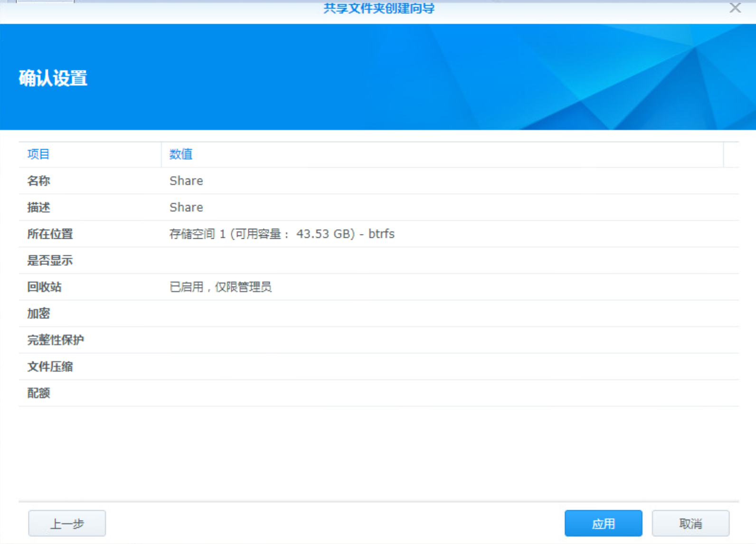The image size is (756, 544).
Task: Click the 名称 row label
Action: point(38,181)
